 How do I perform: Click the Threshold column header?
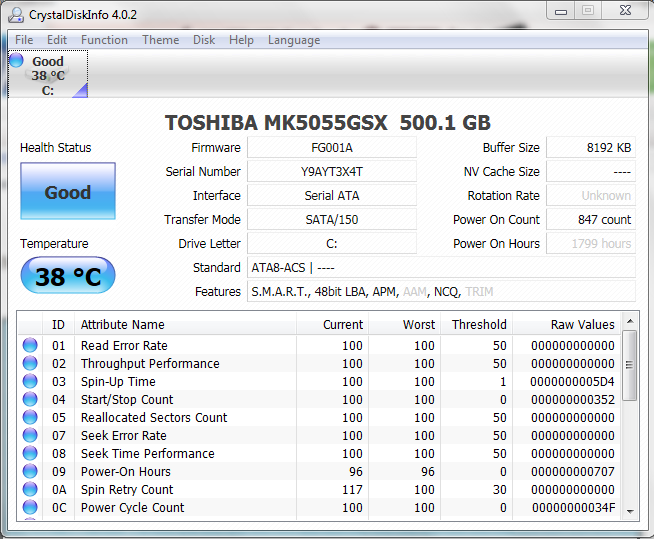477,325
